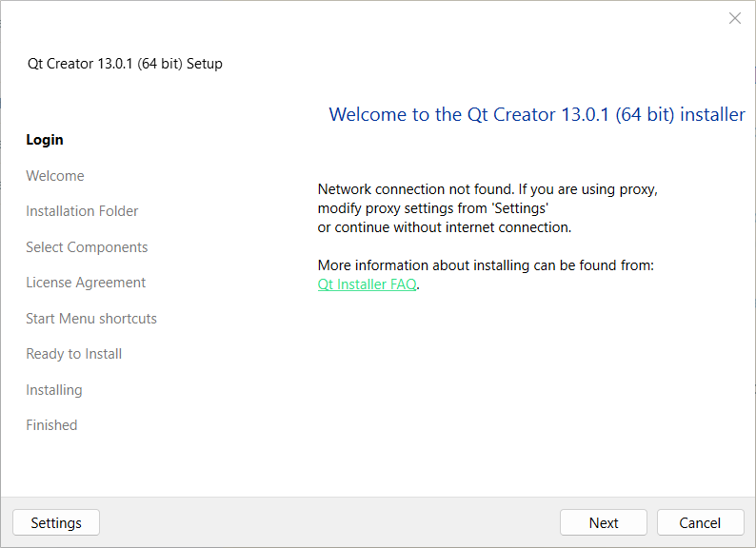Click 'More information about installing' text
Screen dimensions: 756x548
coord(486,265)
